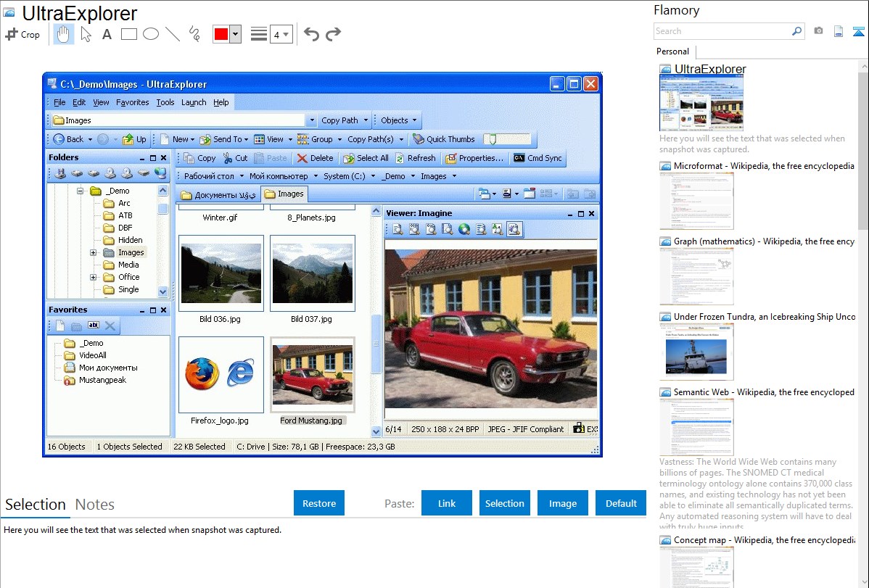
Task: Click in the Flamory search field
Action: click(722, 31)
